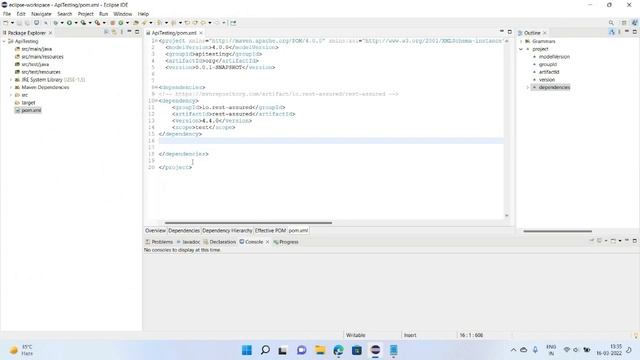Viewport: 640px width, 360px height.
Task: Open the Debug configurations dropdown arrow
Action: 62,23
